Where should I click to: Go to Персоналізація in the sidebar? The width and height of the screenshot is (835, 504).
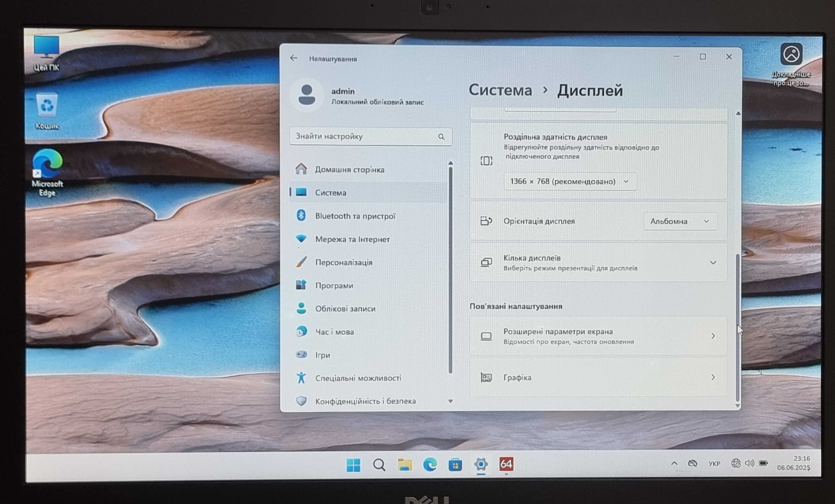click(343, 262)
